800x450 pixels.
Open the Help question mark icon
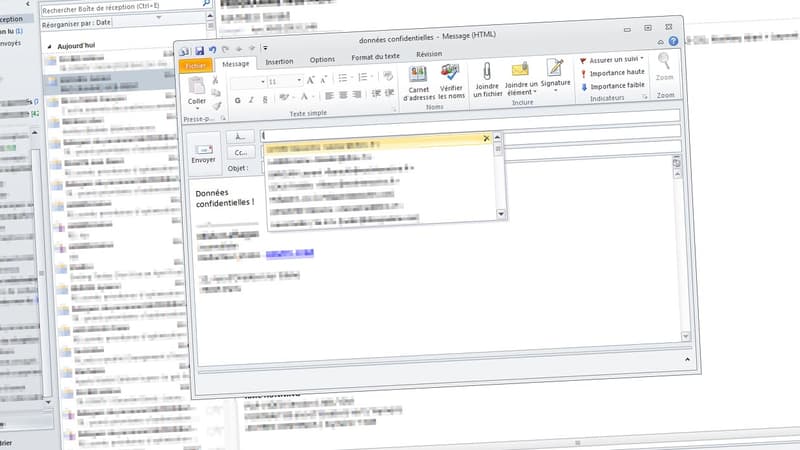[x=673, y=41]
